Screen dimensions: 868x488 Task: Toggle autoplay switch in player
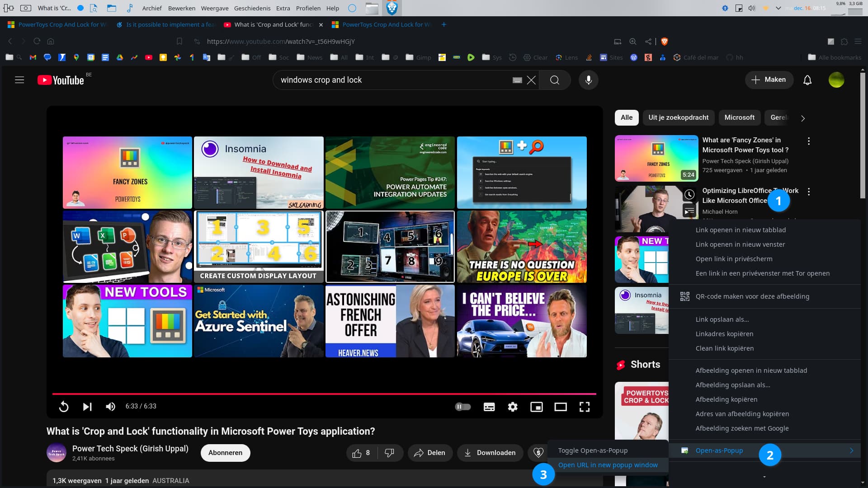click(x=462, y=407)
